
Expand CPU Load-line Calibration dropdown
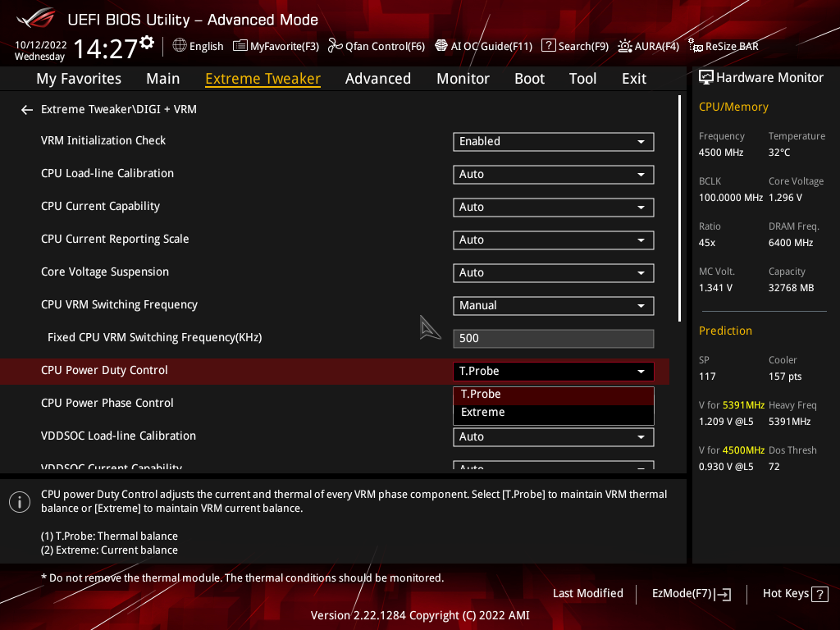pyautogui.click(x=554, y=175)
